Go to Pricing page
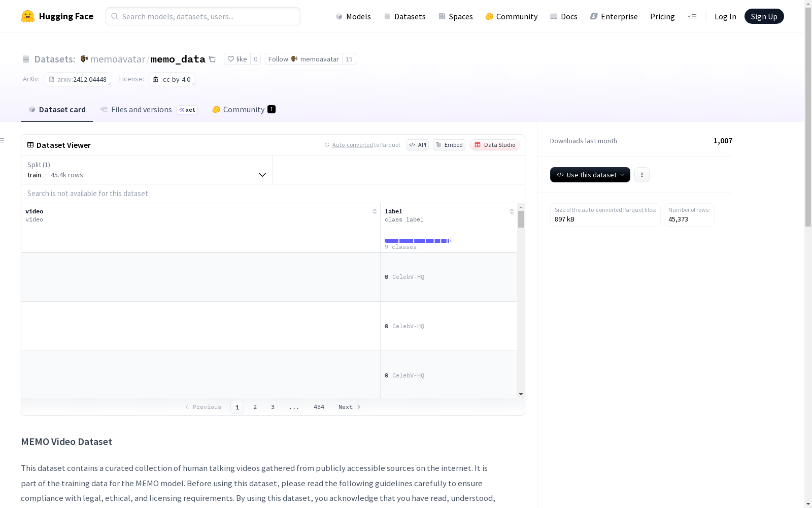The height and width of the screenshot is (508, 812). pos(662,16)
